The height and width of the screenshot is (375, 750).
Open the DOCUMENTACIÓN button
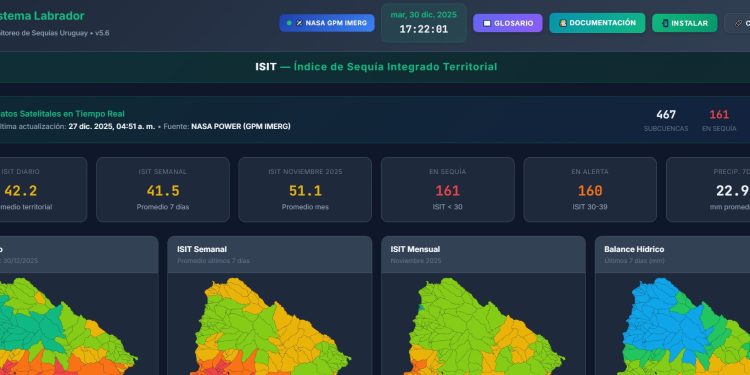pyautogui.click(x=597, y=23)
